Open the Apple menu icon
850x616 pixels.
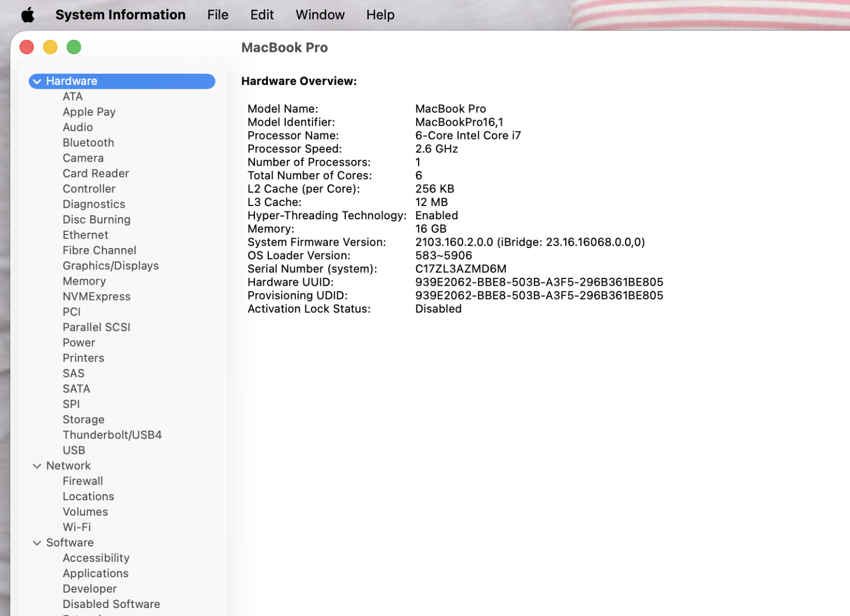[x=28, y=15]
